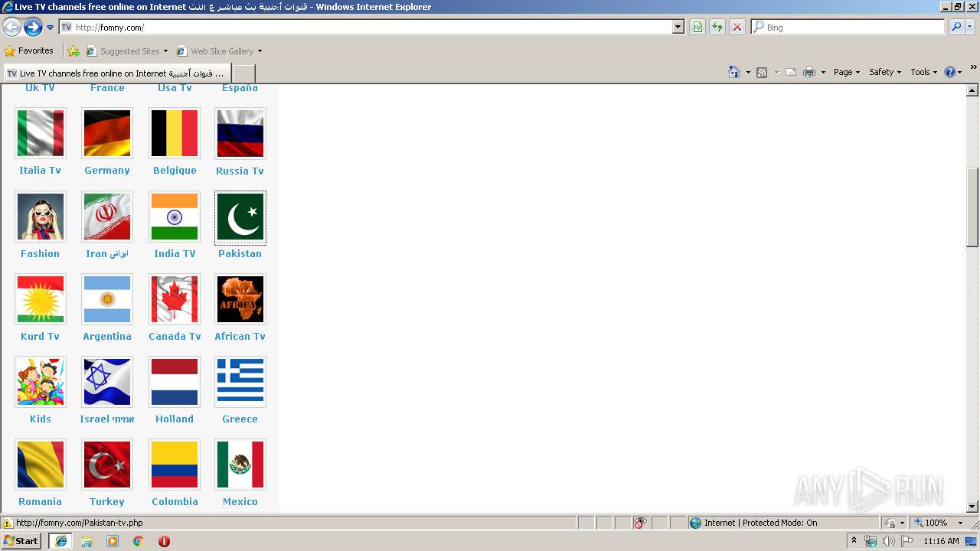Select the Russia Tv flag icon

[x=240, y=133]
